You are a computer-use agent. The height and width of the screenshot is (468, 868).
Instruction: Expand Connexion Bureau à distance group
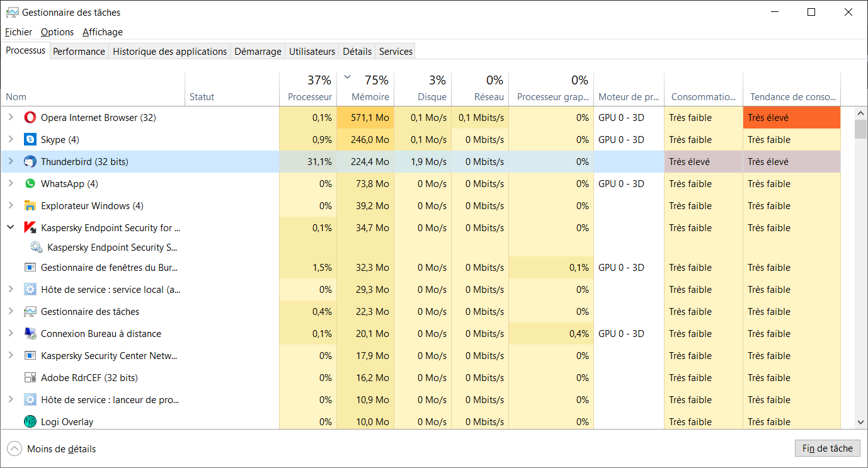[10, 334]
